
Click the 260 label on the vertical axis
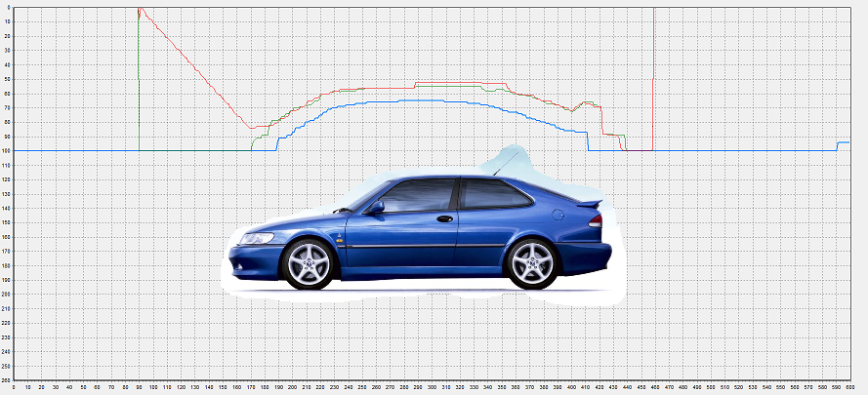click(x=7, y=379)
